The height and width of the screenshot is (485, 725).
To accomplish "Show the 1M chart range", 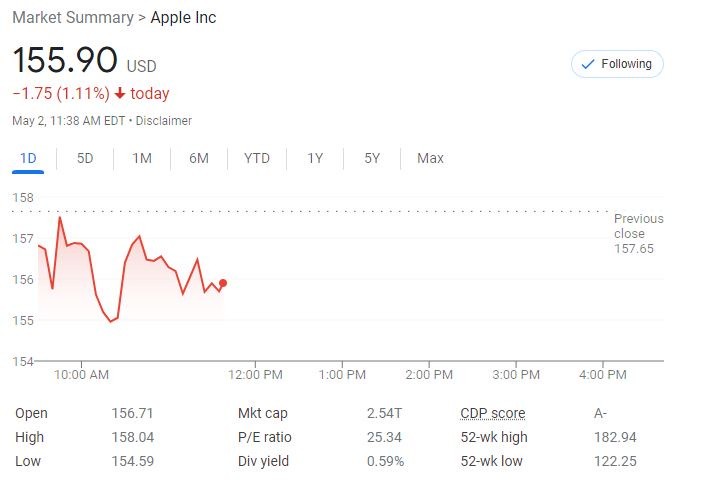I will click(x=142, y=158).
